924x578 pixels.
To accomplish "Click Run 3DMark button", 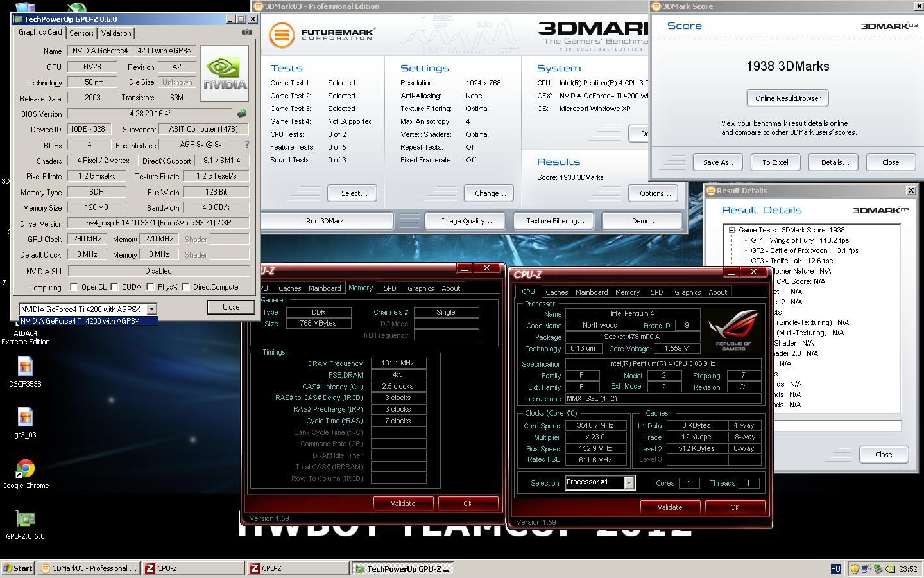I will (325, 221).
